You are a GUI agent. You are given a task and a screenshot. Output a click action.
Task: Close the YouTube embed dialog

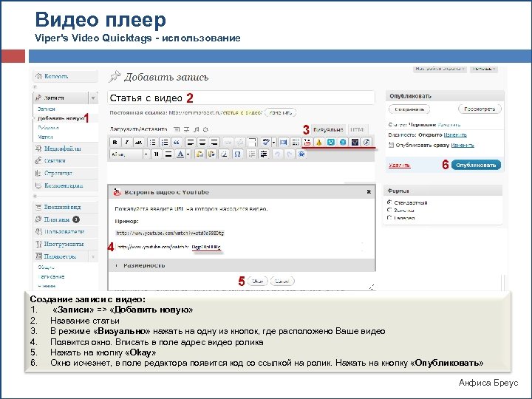(x=369, y=192)
